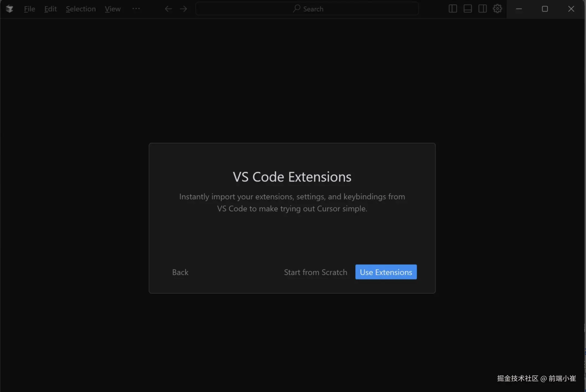Toggle the bottom panel layout icon

point(467,9)
